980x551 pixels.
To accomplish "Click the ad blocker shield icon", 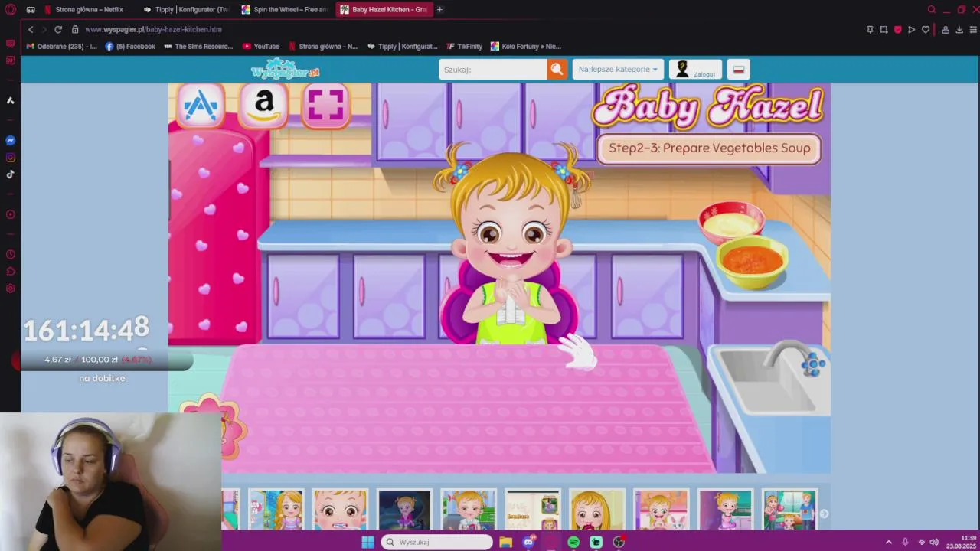I will coord(897,29).
